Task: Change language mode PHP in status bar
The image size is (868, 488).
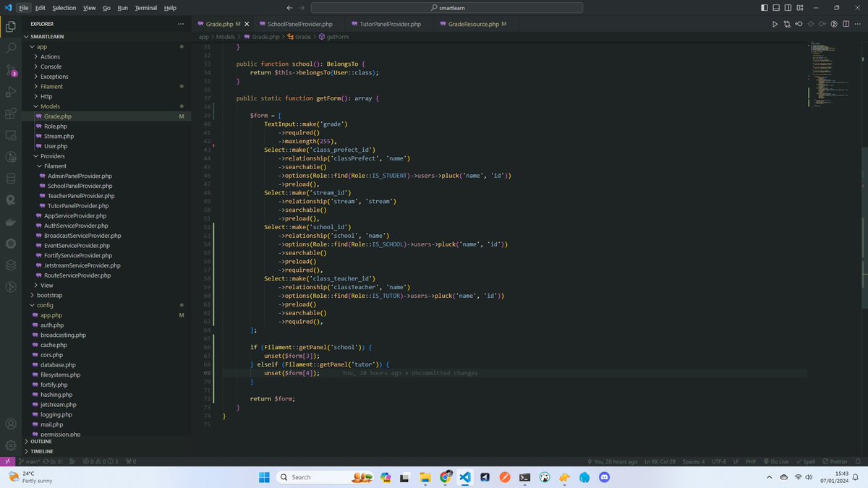Action: (750, 461)
